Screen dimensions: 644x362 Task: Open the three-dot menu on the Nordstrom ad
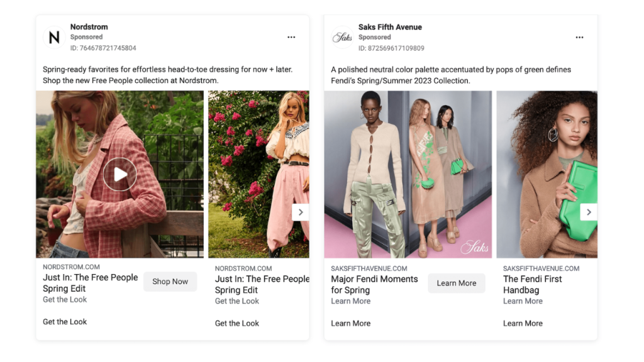[291, 37]
